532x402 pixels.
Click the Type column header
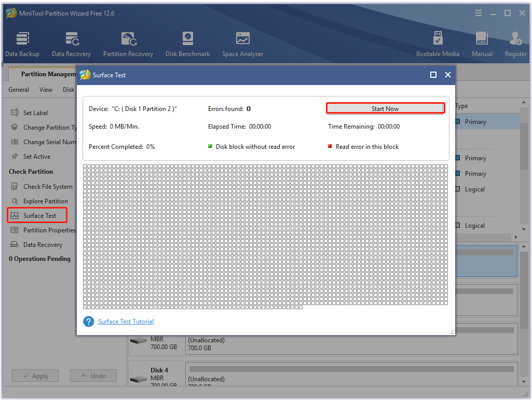pos(461,106)
